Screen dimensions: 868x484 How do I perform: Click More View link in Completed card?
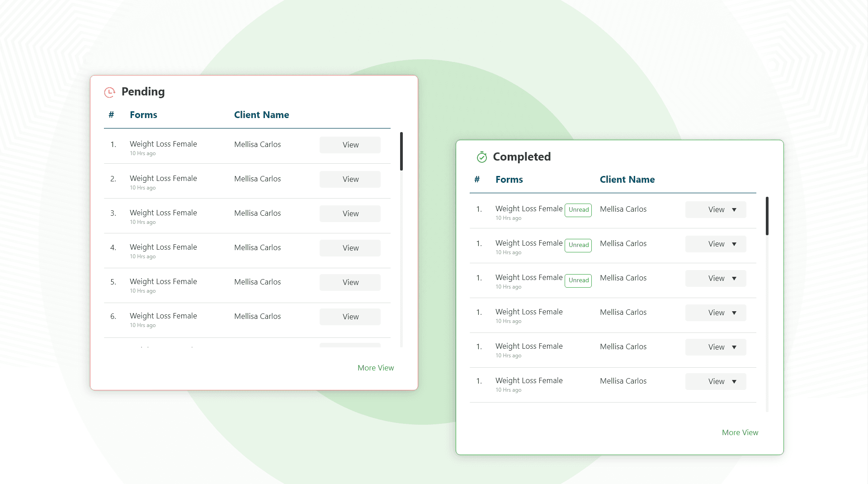tap(740, 432)
